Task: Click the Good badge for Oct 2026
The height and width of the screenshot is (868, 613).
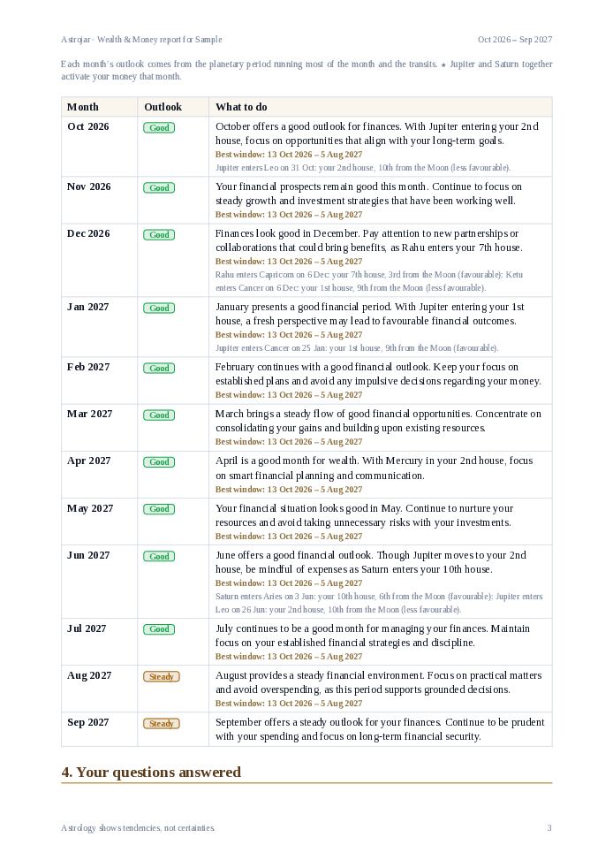Action: [x=159, y=128]
